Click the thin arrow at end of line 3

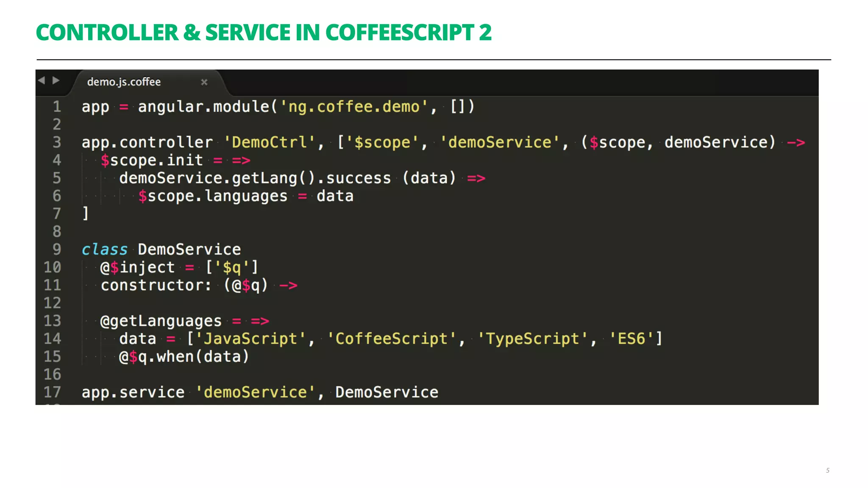[796, 143]
